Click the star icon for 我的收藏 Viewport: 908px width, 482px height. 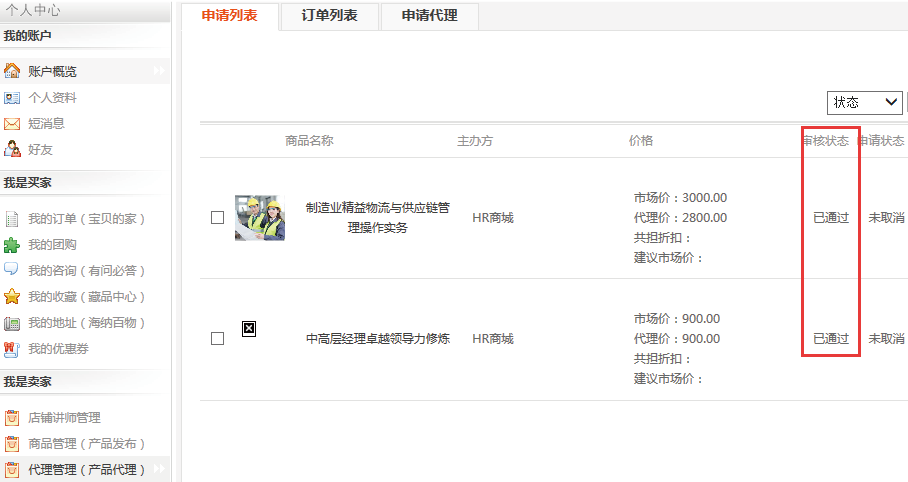pyautogui.click(x=12, y=297)
